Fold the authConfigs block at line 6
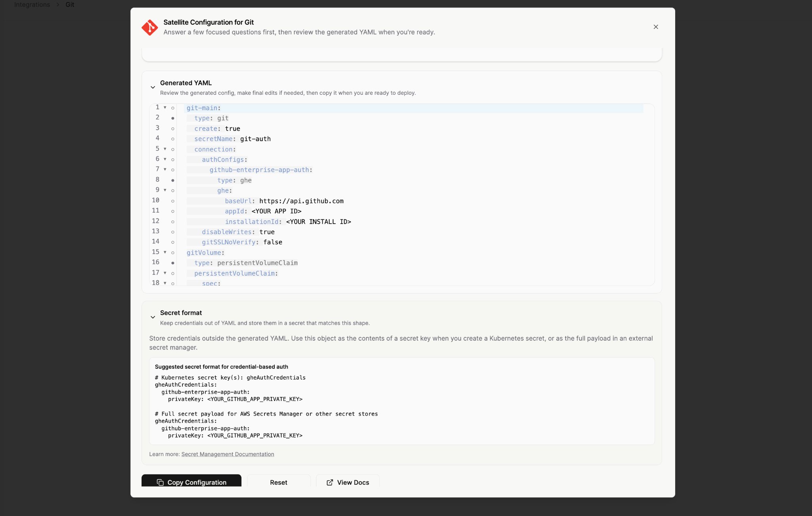This screenshot has height=516, width=812. tap(165, 159)
